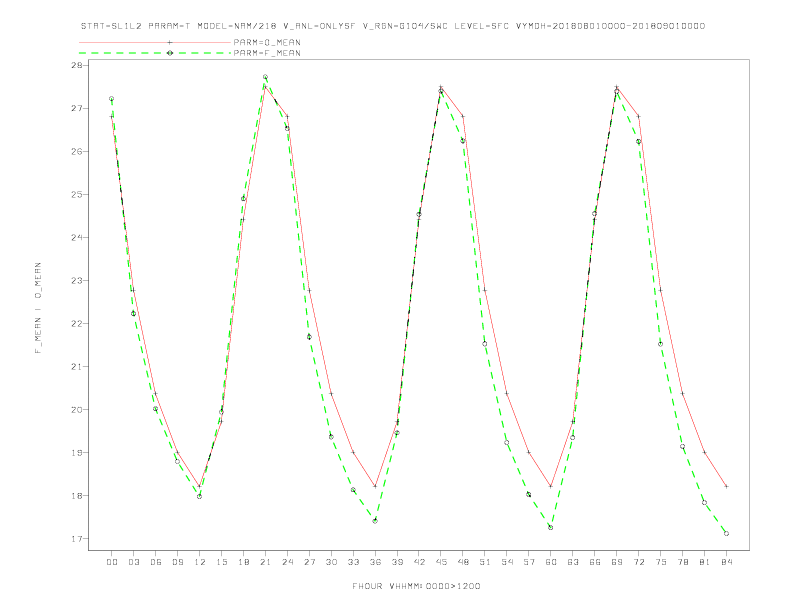
Task: Click the x-axis tick label 60
Action: (x=551, y=562)
